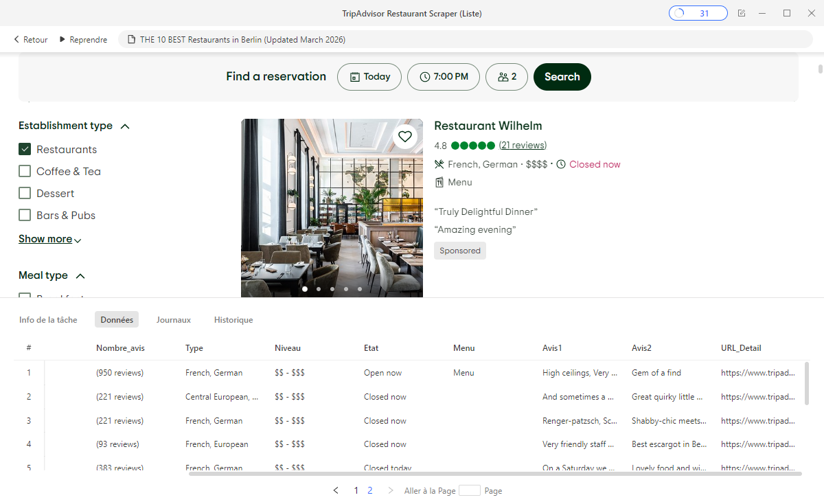Click the clock icon beside Closed now
Image resolution: width=824 pixels, height=504 pixels.
[561, 164]
